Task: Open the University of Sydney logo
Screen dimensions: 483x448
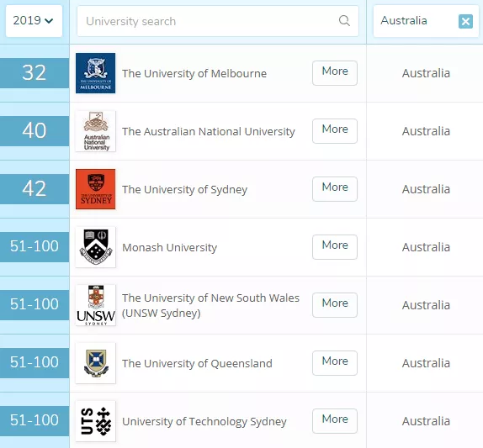Action: [95, 189]
